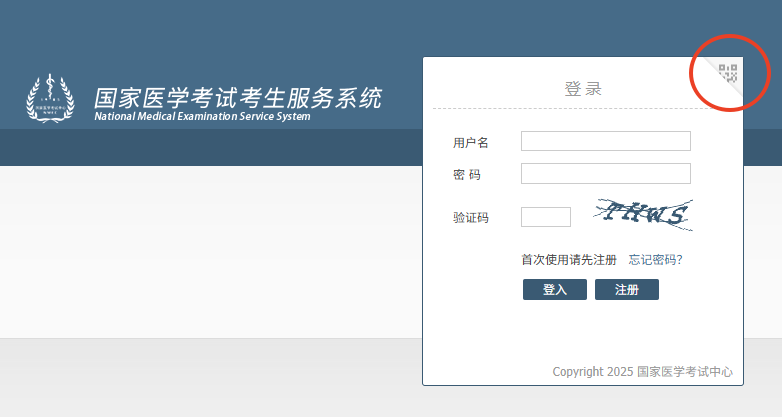Click the 国家医学考试考生服务系统 title
The image size is (782, 417).
tap(238, 98)
